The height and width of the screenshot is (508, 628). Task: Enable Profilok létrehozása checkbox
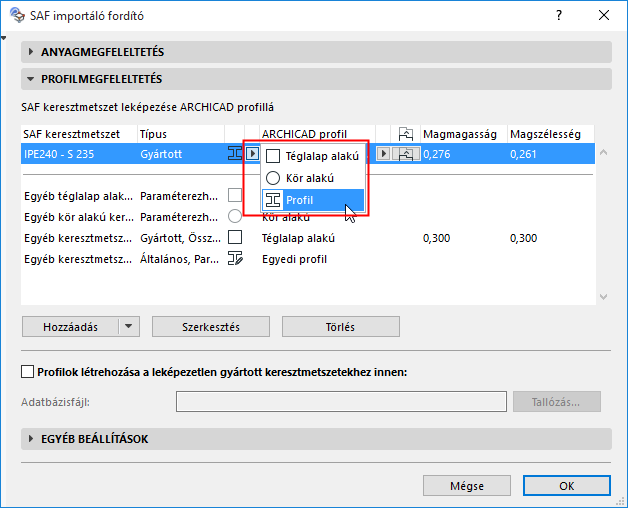tap(27, 372)
